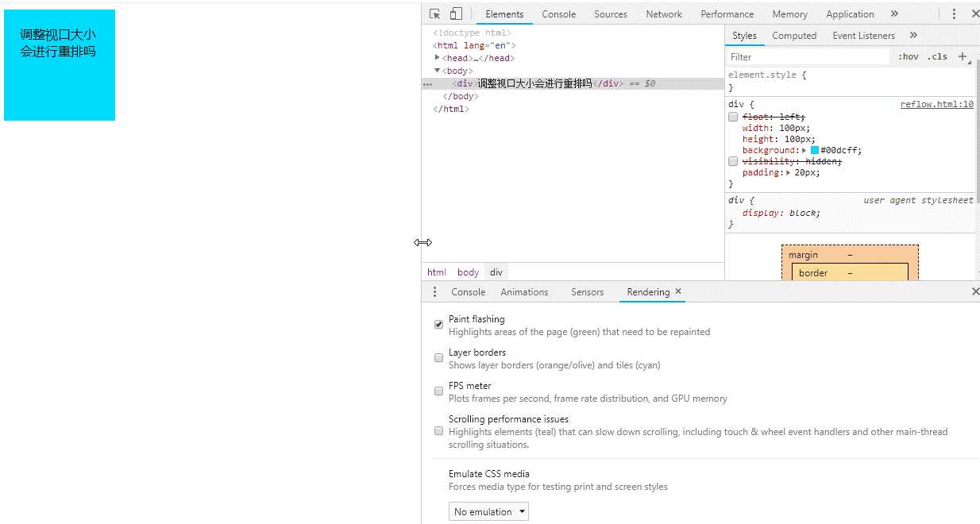Toggle the device toolbar icon
This screenshot has width=980, height=524.
pos(456,13)
